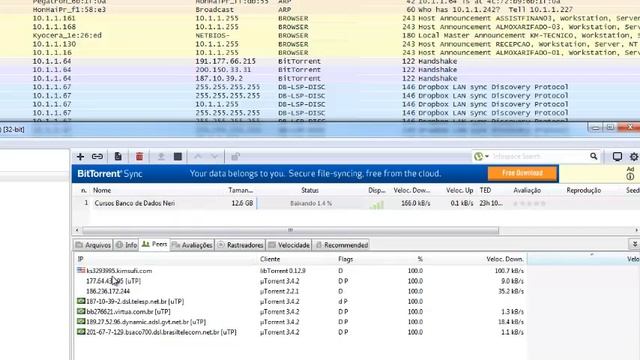Viewport: 640px width, 360px height.
Task: Click the search magnifier icon
Action: click(593, 156)
